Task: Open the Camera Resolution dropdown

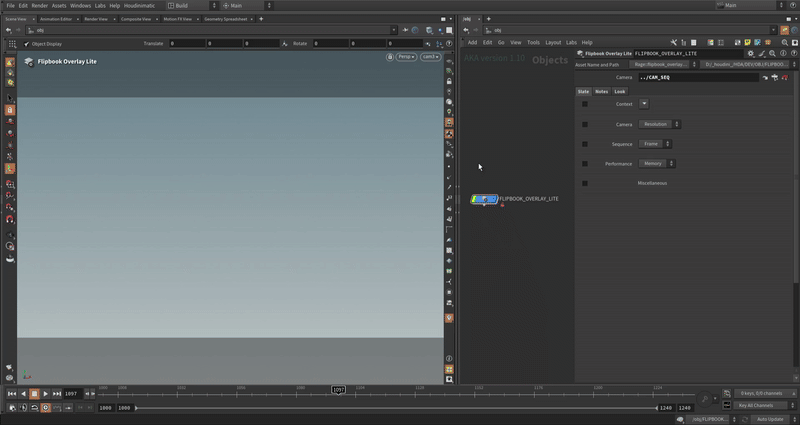Action: [x=659, y=124]
